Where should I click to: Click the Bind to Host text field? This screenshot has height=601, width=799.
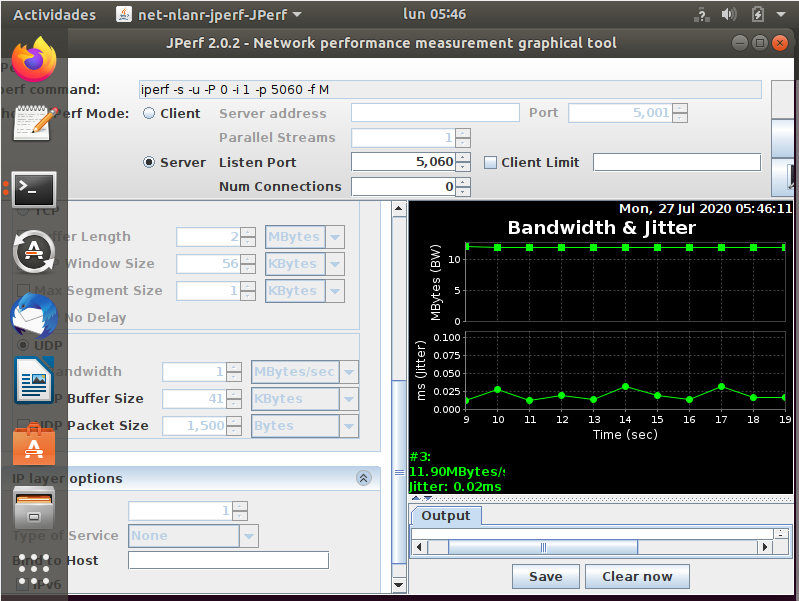[x=228, y=560]
